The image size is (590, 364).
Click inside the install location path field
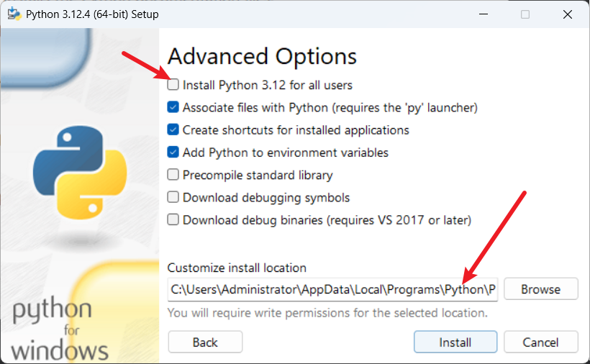(332, 289)
